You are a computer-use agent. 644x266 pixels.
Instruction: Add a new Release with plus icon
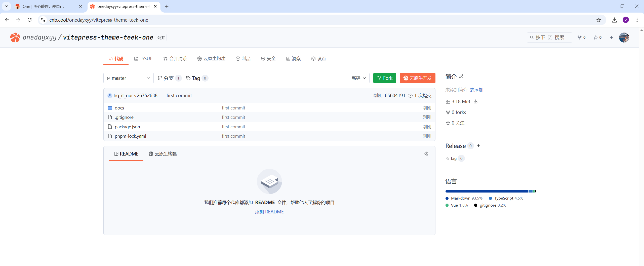pos(478,146)
